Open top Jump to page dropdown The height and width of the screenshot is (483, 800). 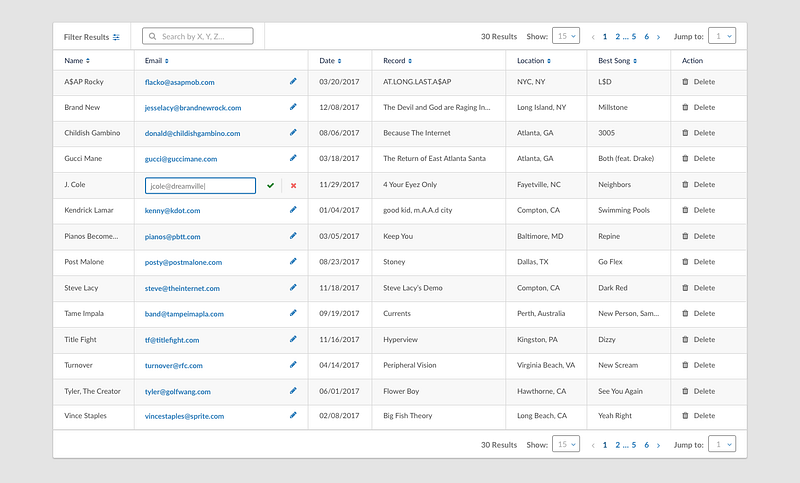click(722, 36)
